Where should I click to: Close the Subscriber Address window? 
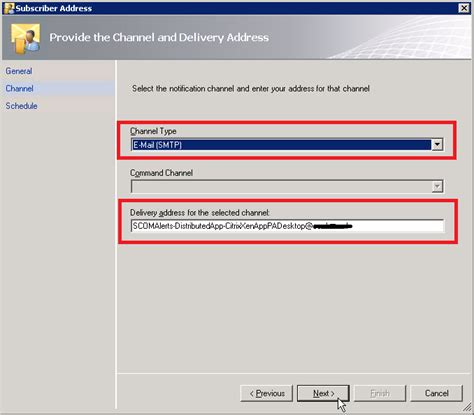464,8
